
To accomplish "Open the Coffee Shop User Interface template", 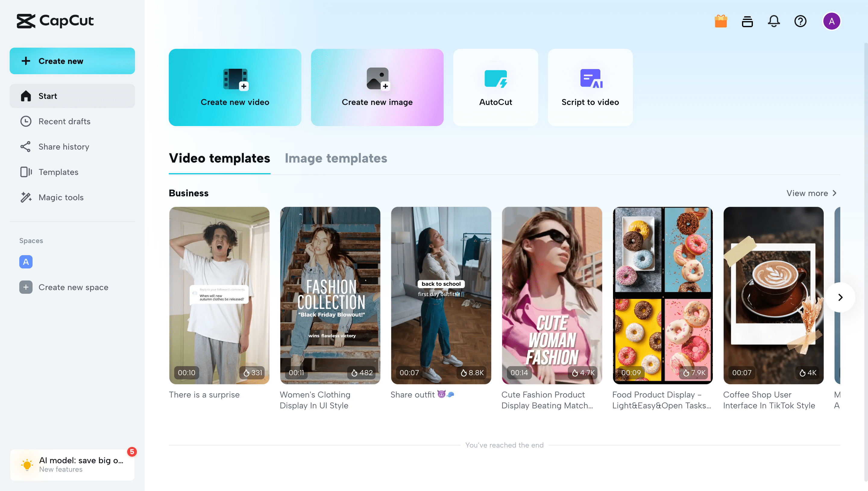I will 773,295.
